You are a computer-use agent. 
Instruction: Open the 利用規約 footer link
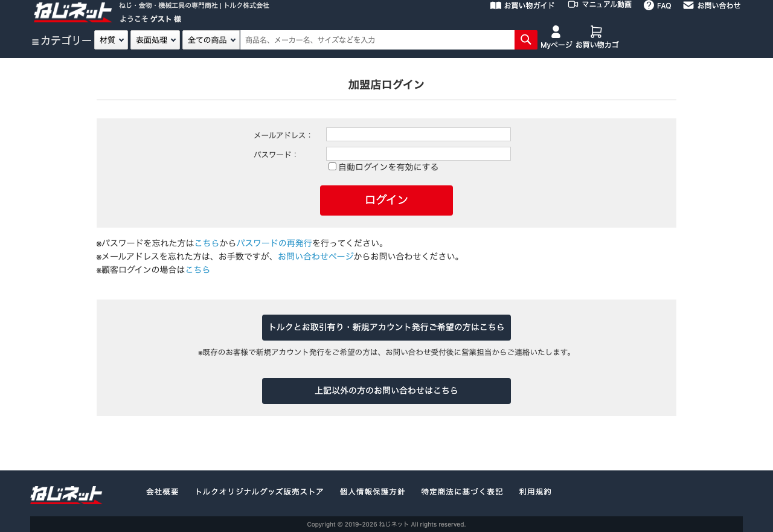pos(535,492)
